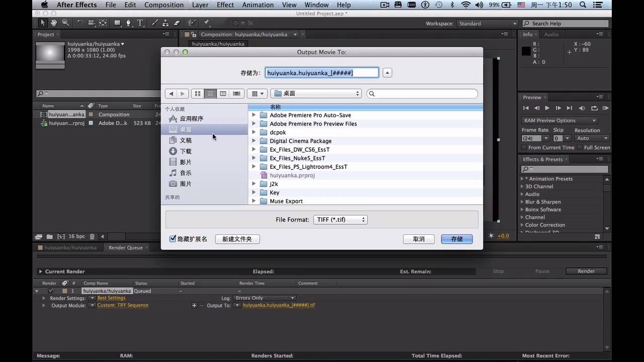The width and height of the screenshot is (644, 362).
Task: Open the desktop location popup menu
Action: click(316, 94)
